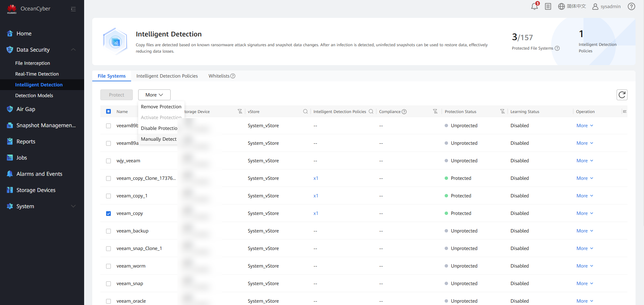Show Whitelists help tooltip icon

[x=233, y=76]
